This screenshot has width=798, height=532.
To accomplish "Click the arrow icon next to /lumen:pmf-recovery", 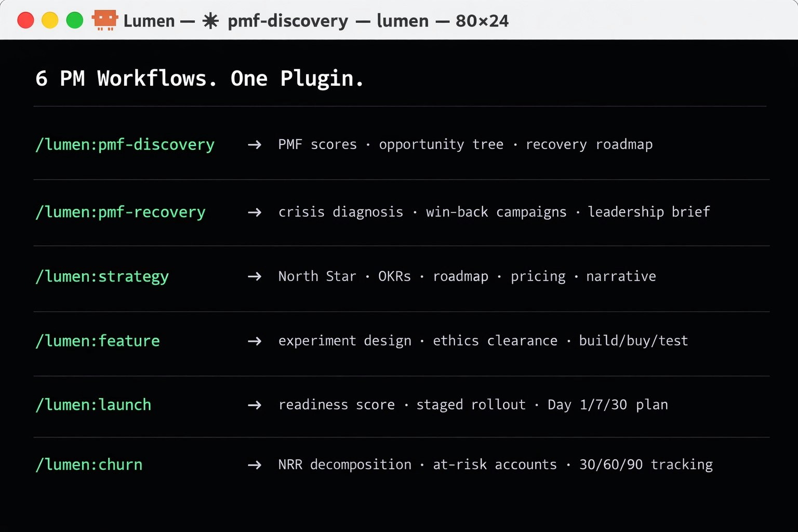I will 254,212.
